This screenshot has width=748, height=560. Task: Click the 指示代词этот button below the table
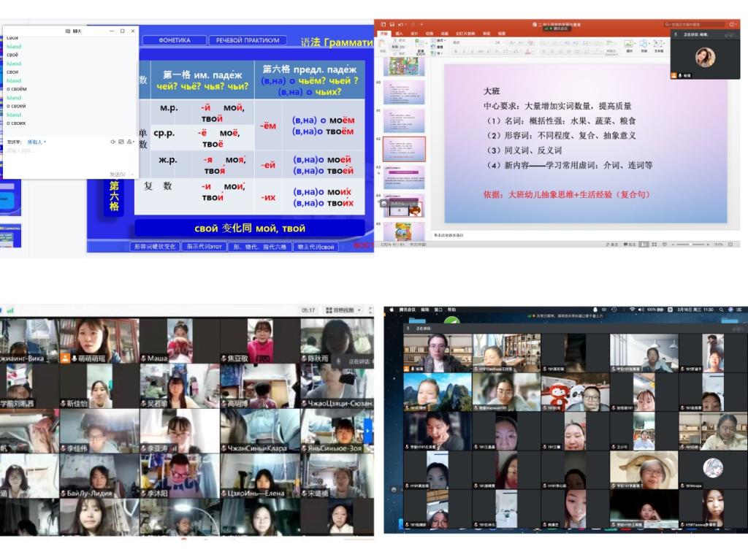point(205,247)
